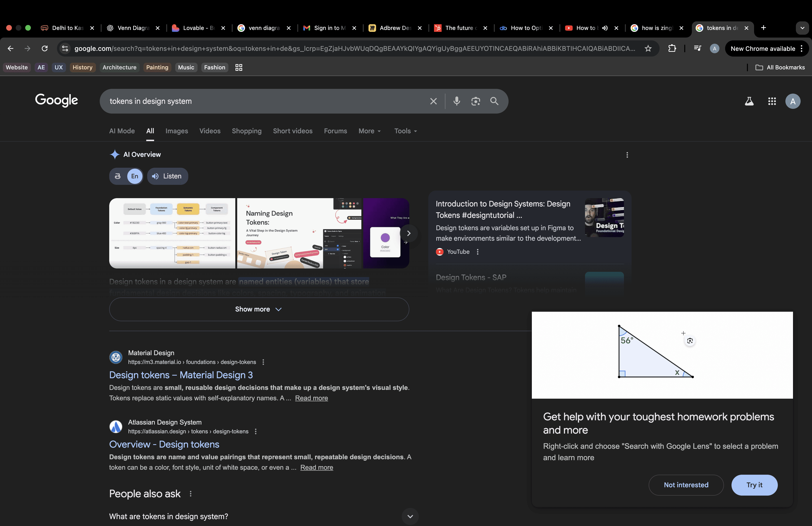Open tab groups grid in bookmarks bar

point(238,67)
